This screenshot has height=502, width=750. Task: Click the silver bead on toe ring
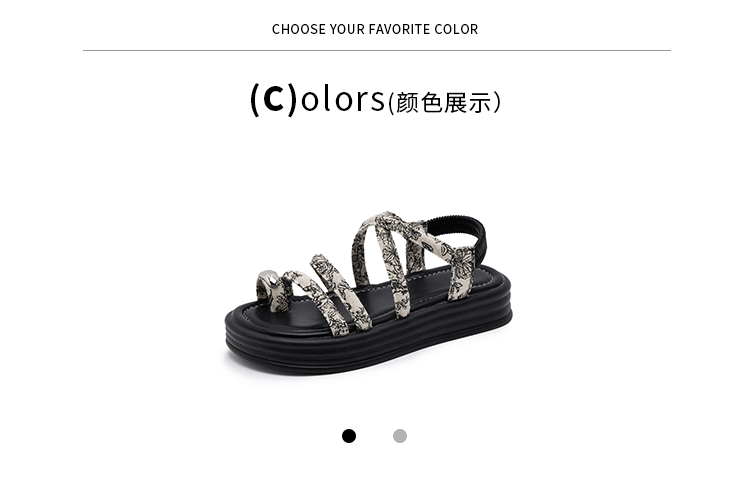(269, 278)
